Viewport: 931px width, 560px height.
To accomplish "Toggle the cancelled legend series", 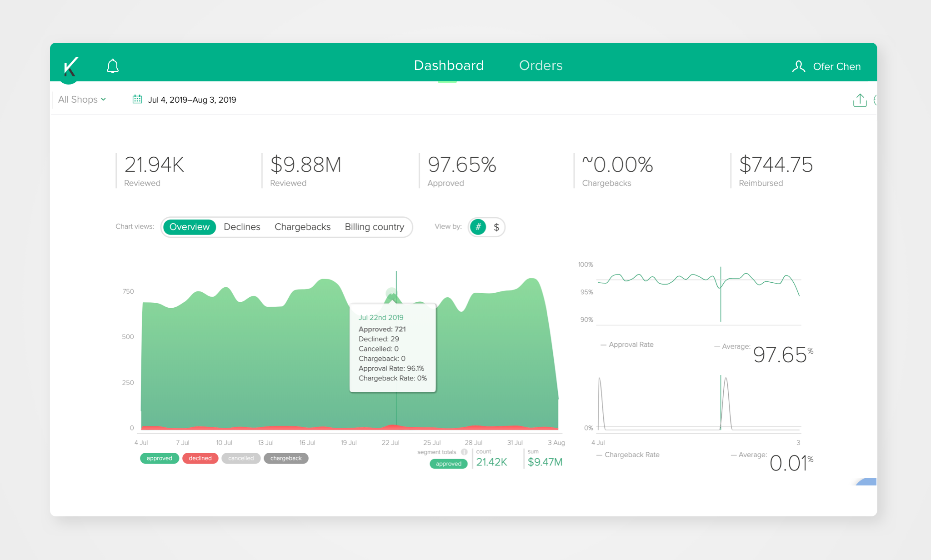I will [241, 458].
